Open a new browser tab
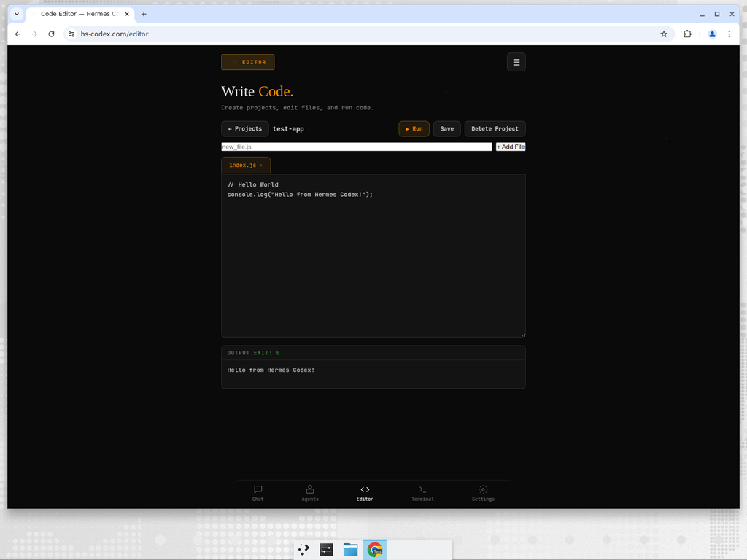This screenshot has width=747, height=560. (144, 14)
